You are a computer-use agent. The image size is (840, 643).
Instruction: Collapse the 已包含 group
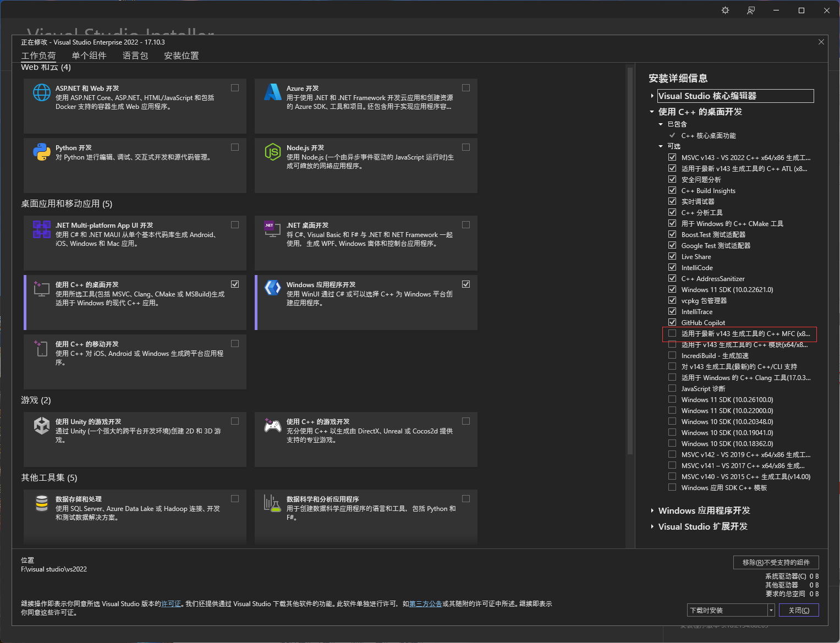pos(661,124)
